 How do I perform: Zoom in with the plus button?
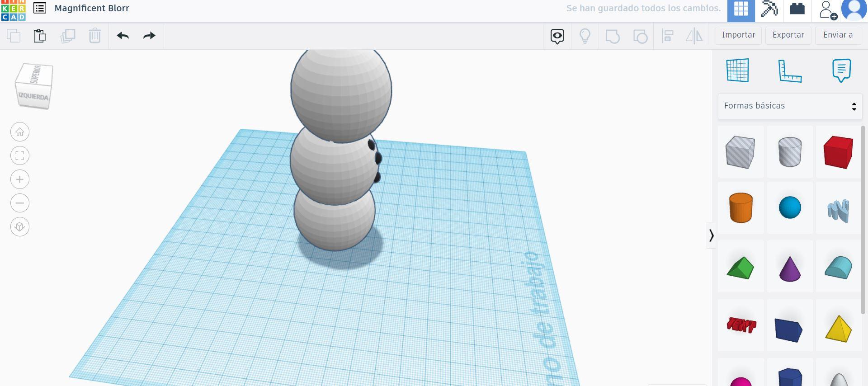[20, 179]
